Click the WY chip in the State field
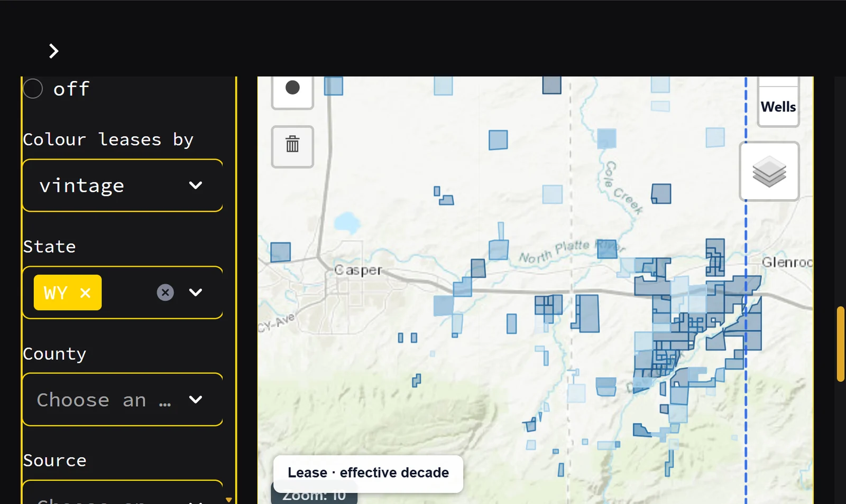 tap(68, 293)
